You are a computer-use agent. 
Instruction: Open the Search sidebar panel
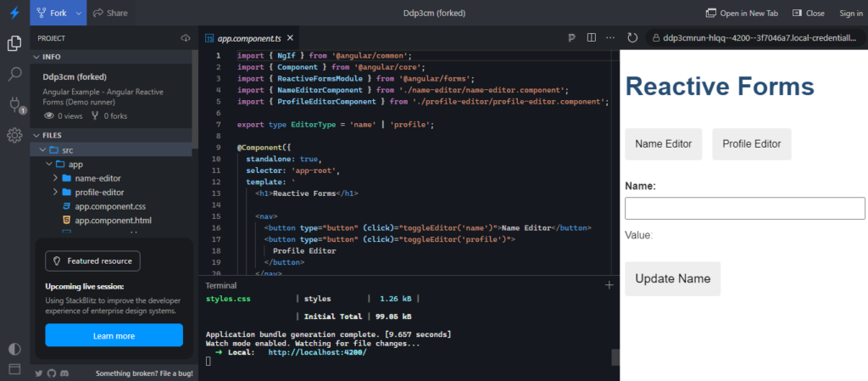14,74
